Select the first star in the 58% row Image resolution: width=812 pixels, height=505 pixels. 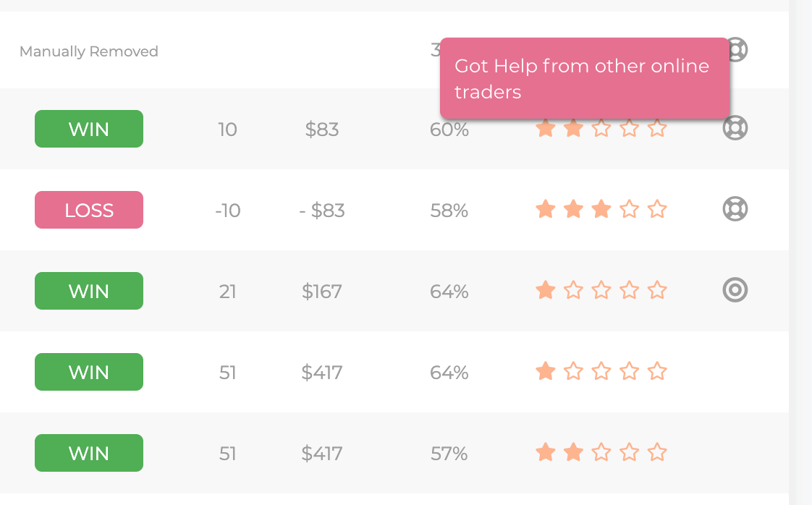pyautogui.click(x=545, y=209)
